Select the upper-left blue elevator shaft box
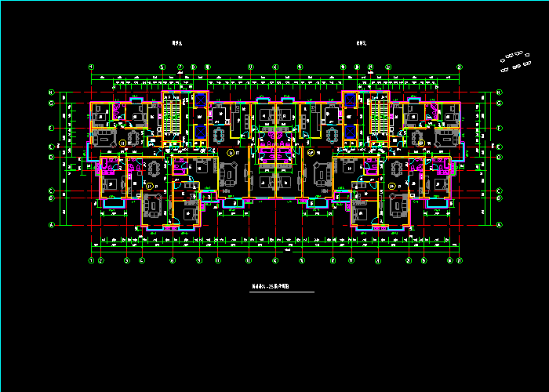Screen dimensions: 549x392 pyautogui.click(x=200, y=100)
